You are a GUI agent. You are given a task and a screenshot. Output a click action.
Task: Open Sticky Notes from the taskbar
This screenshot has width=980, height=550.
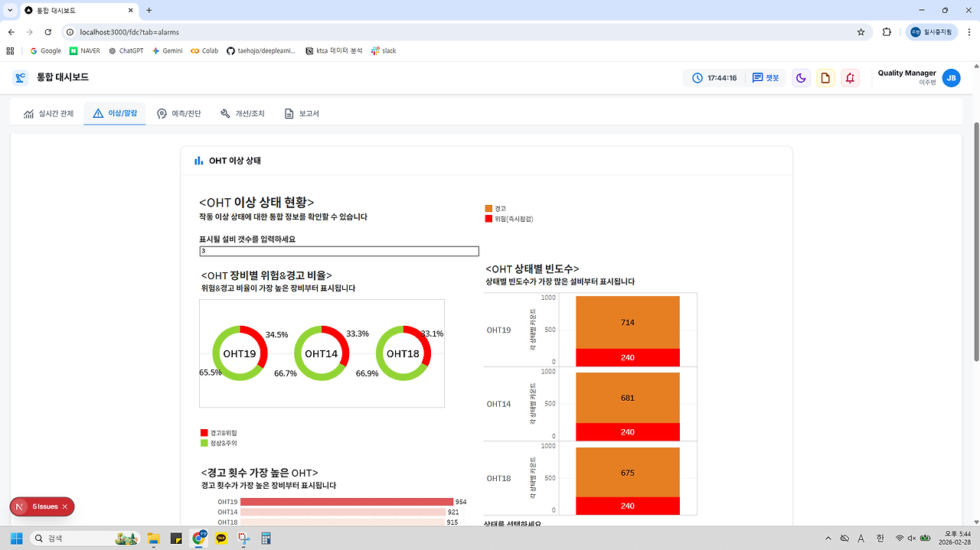tap(175, 539)
